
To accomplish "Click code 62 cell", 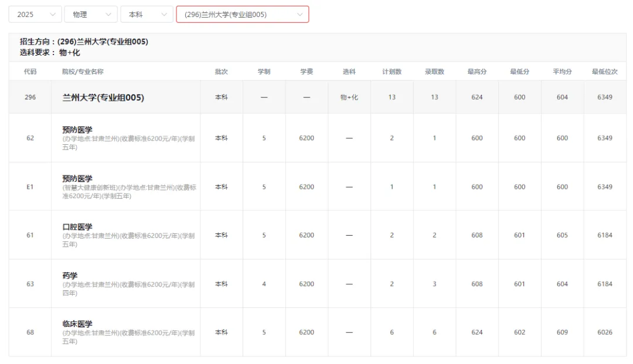I will (x=30, y=138).
